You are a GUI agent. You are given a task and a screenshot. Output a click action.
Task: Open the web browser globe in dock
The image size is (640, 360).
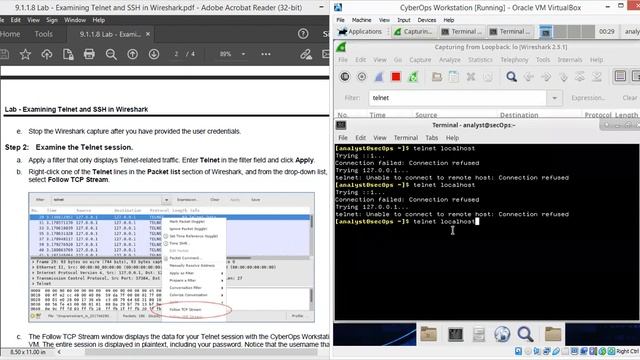coord(502,334)
